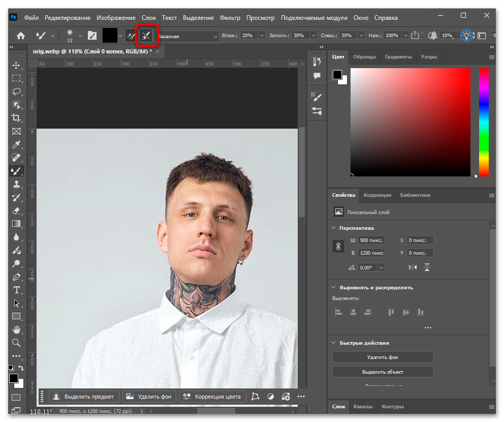Screen dimensions: 504x422
Task: Click the current brush load color swatch
Action: 110,36
